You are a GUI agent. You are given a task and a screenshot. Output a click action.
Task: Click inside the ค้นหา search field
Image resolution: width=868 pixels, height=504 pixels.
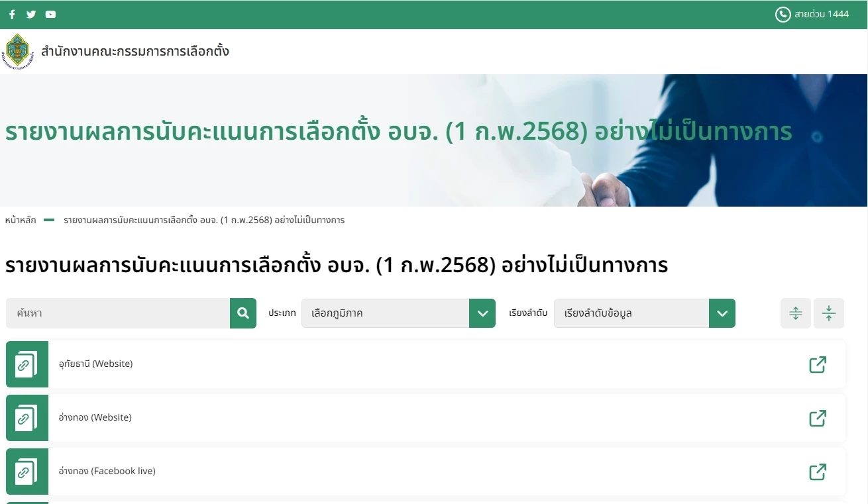pos(116,313)
